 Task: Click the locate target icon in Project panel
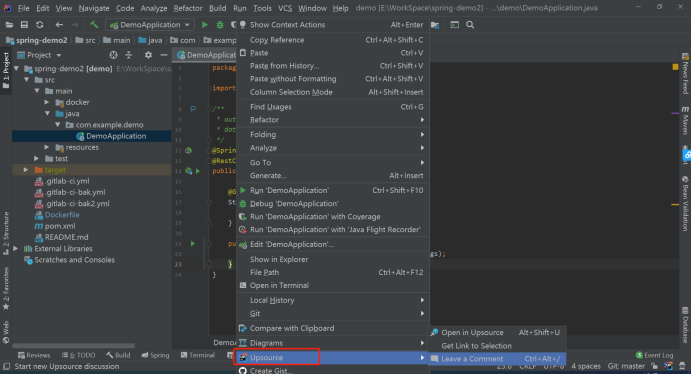pyautogui.click(x=113, y=55)
